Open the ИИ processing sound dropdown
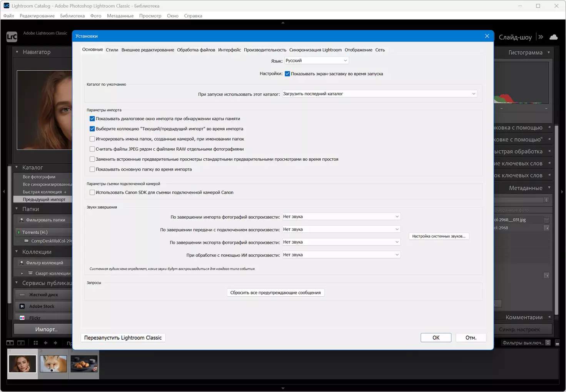This screenshot has height=392, width=566. pos(341,255)
